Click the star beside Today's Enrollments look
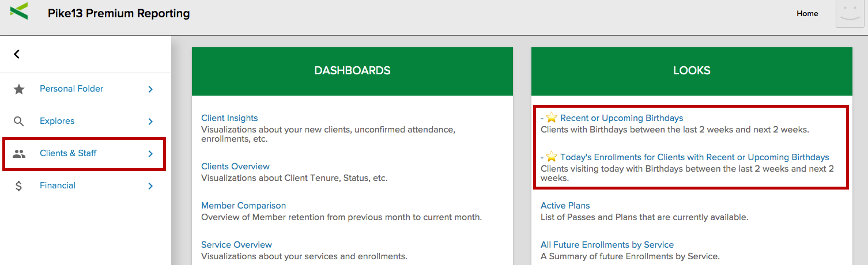Screen dimensions: 868x265 click(552, 157)
